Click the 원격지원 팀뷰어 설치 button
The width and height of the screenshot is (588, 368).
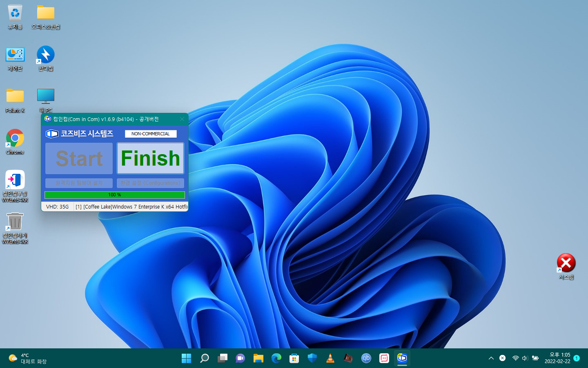79,183
